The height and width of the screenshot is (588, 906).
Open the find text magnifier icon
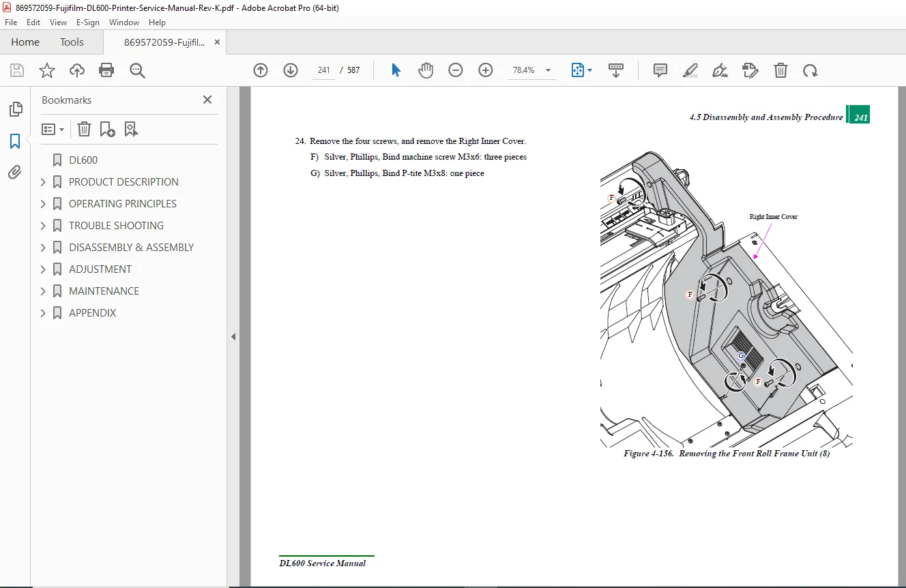(x=137, y=70)
